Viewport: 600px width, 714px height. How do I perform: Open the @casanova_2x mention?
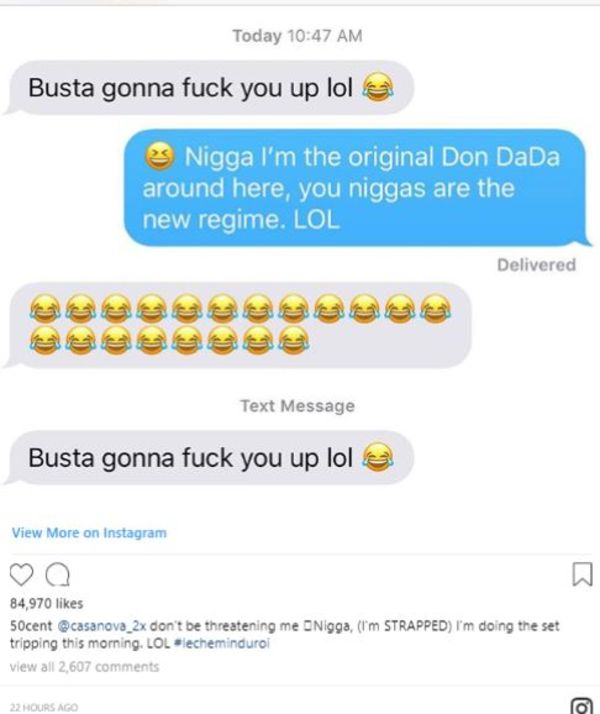tap(101, 626)
